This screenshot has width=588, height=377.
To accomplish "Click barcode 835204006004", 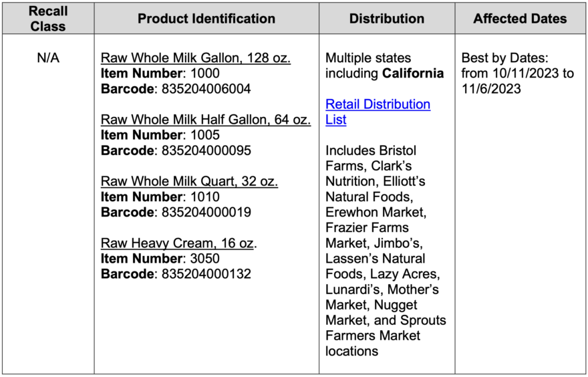I will (x=206, y=89).
